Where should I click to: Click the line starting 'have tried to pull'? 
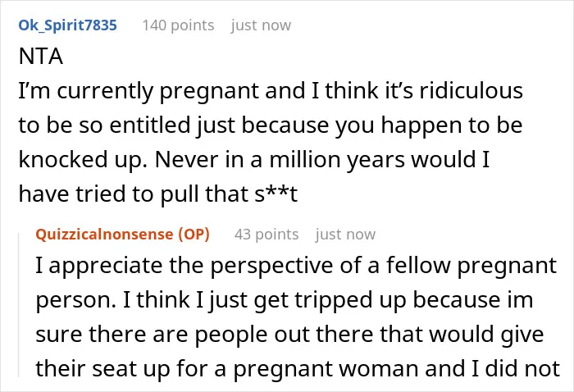point(158,194)
